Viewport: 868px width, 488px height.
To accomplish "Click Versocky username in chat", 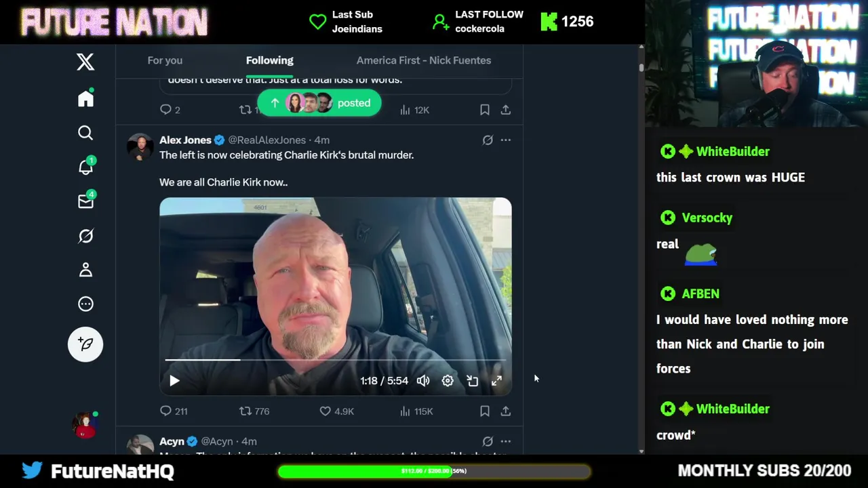I will [x=707, y=218].
